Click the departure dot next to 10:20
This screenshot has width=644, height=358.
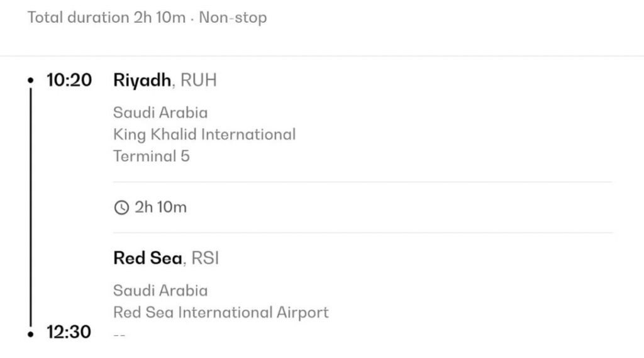[30, 81]
